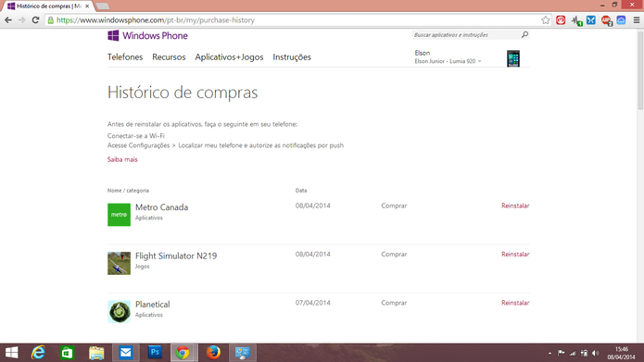Launch Internet Explorer from the taskbar
Viewport: 644px width, 362px height.
38,353
